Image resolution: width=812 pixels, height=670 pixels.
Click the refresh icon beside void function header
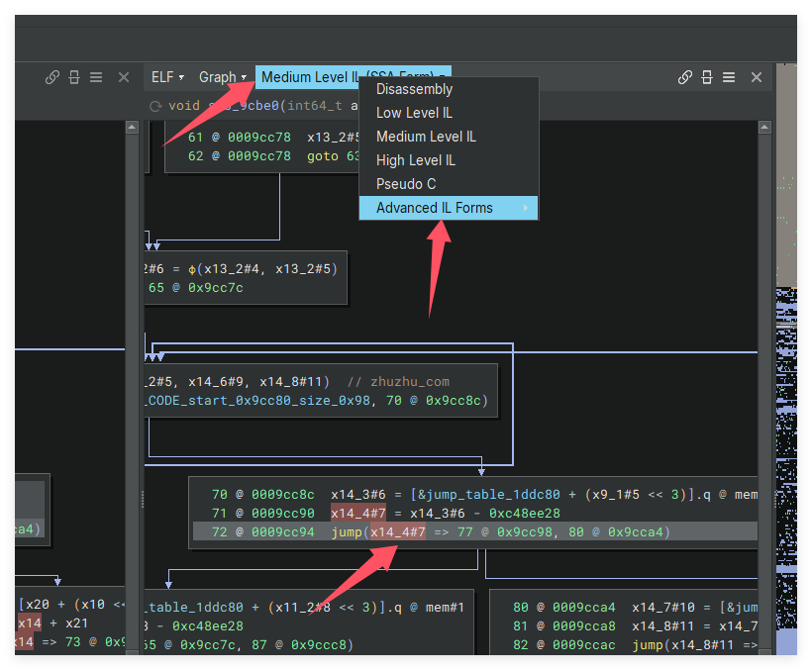(155, 106)
